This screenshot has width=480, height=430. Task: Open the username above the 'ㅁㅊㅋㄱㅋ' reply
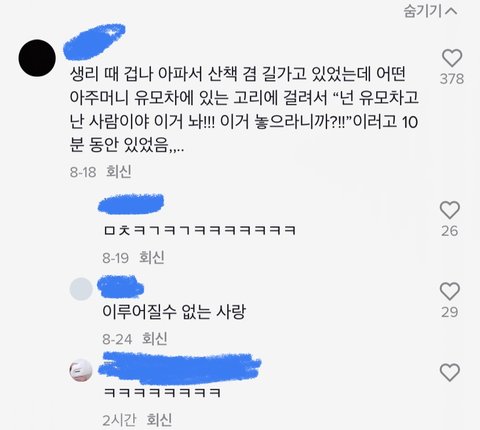(131, 203)
